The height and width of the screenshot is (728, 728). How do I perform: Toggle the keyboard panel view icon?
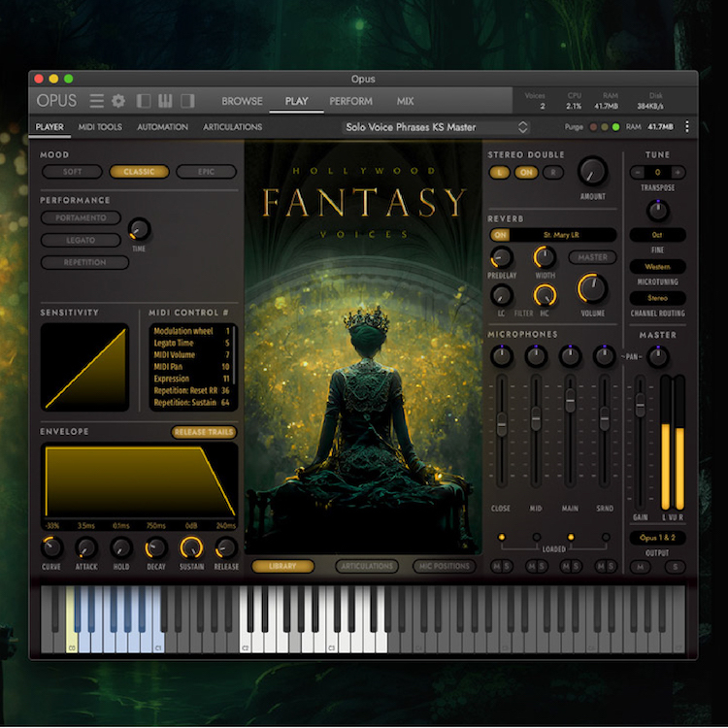tap(166, 101)
